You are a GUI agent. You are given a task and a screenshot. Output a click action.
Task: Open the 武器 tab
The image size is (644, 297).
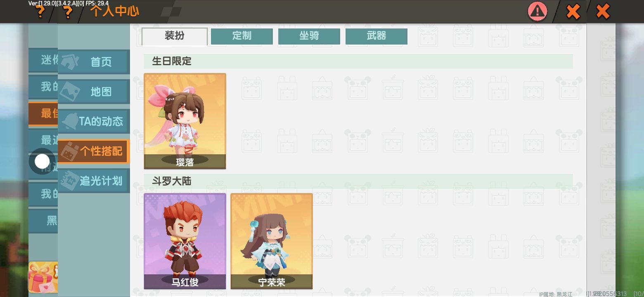point(376,36)
